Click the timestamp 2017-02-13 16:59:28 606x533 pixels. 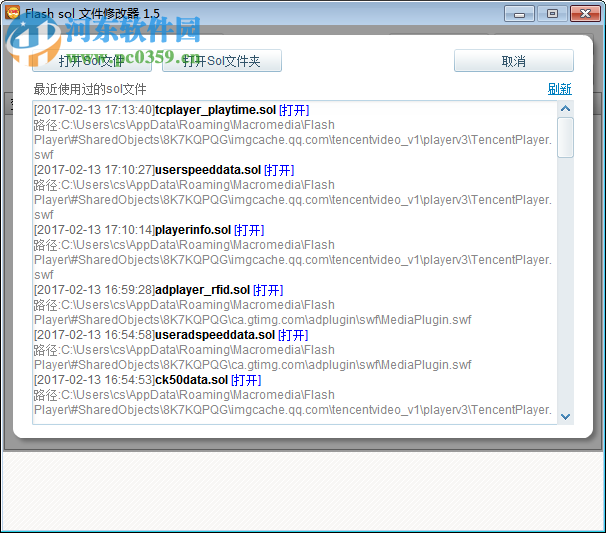pos(94,290)
